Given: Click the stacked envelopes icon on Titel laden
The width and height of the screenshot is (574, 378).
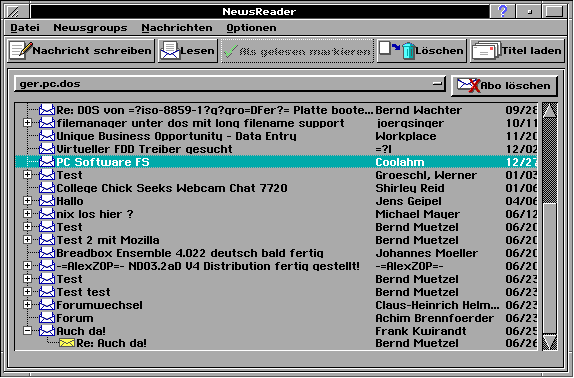Looking at the screenshot, I should [x=486, y=51].
